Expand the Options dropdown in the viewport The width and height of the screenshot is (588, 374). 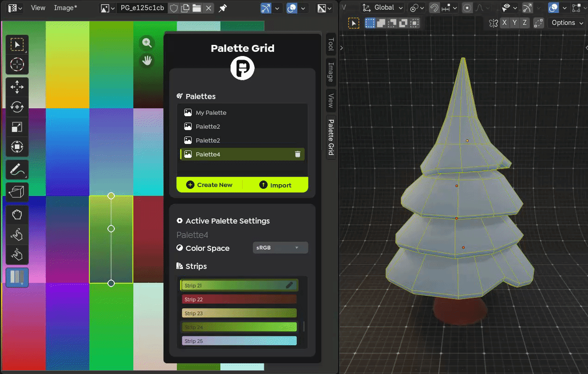coord(567,23)
